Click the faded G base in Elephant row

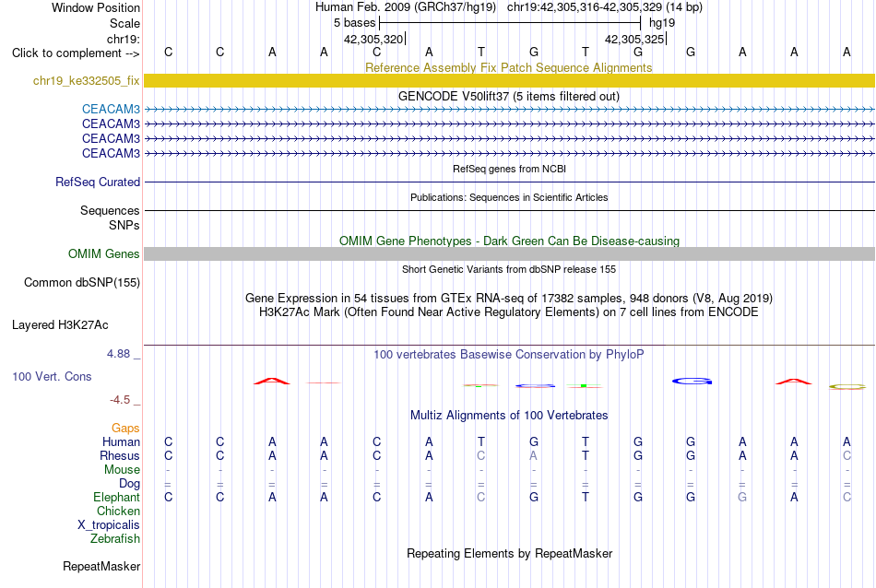click(x=742, y=497)
